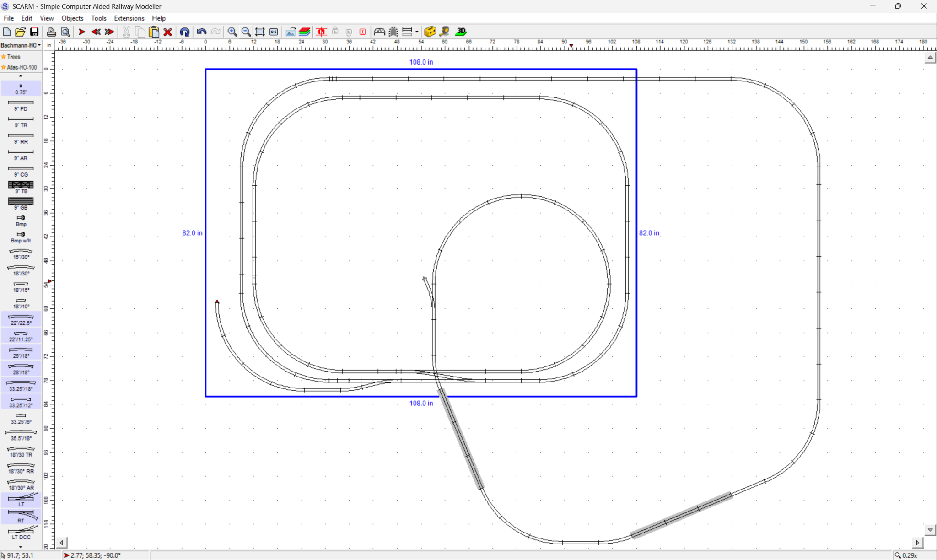Open the Objects menu
937x560 pixels.
[73, 18]
